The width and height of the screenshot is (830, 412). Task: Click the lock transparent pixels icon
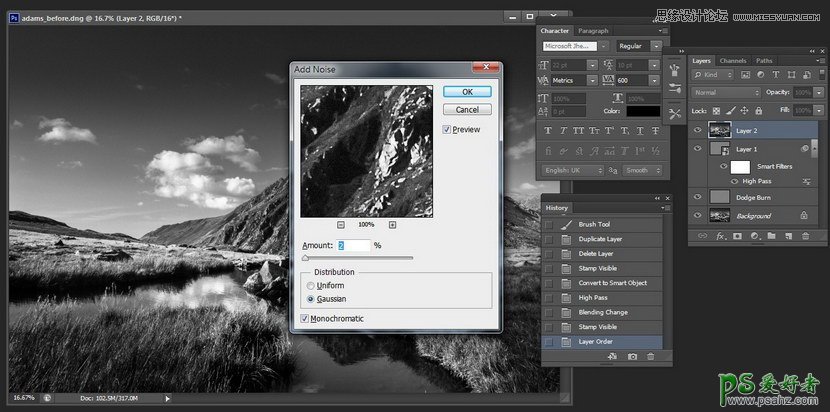click(716, 110)
